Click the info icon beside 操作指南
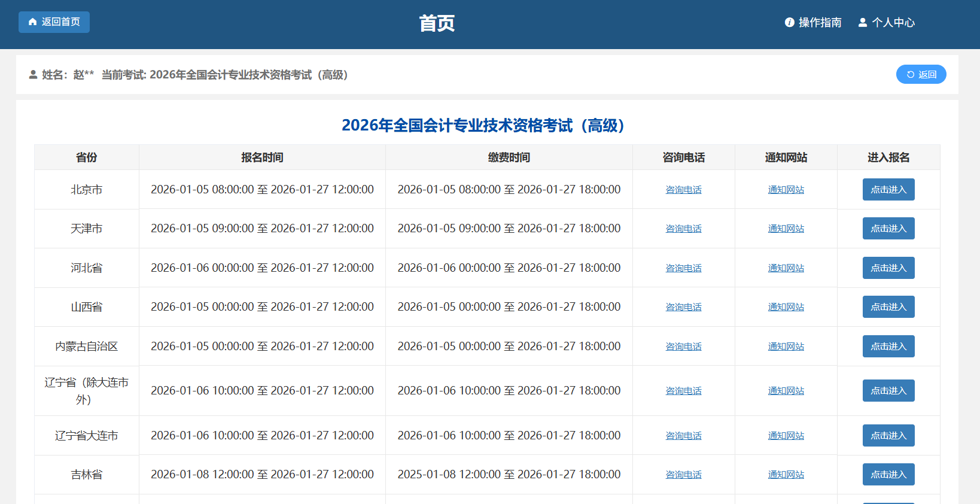Screen dimensions: 980x504 tap(789, 22)
